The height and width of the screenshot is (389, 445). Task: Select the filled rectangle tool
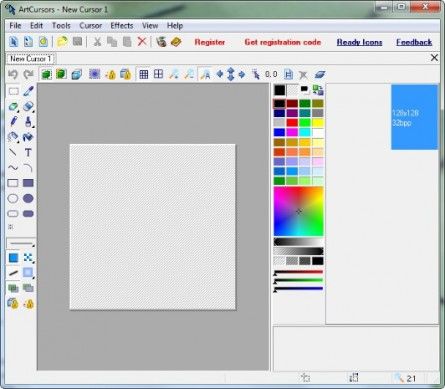[x=28, y=183]
